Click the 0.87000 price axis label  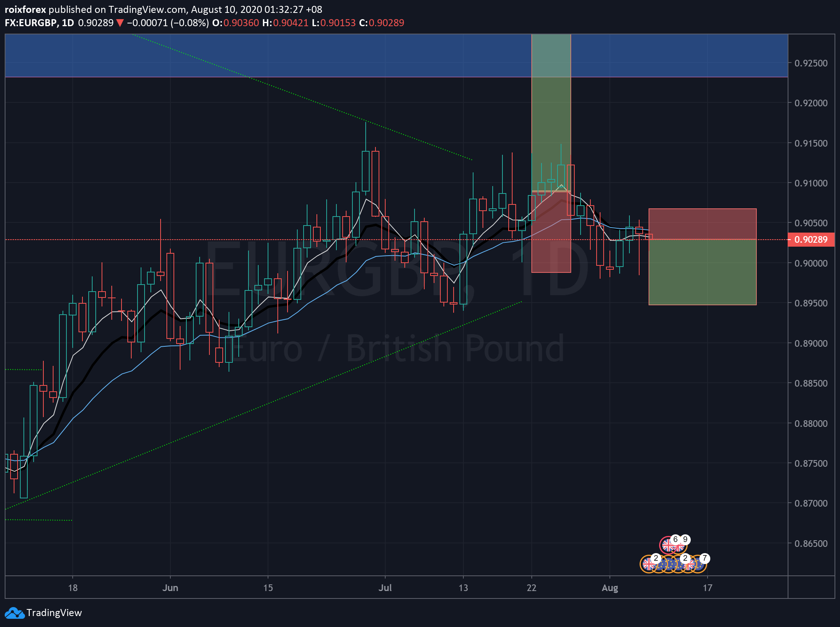811,503
